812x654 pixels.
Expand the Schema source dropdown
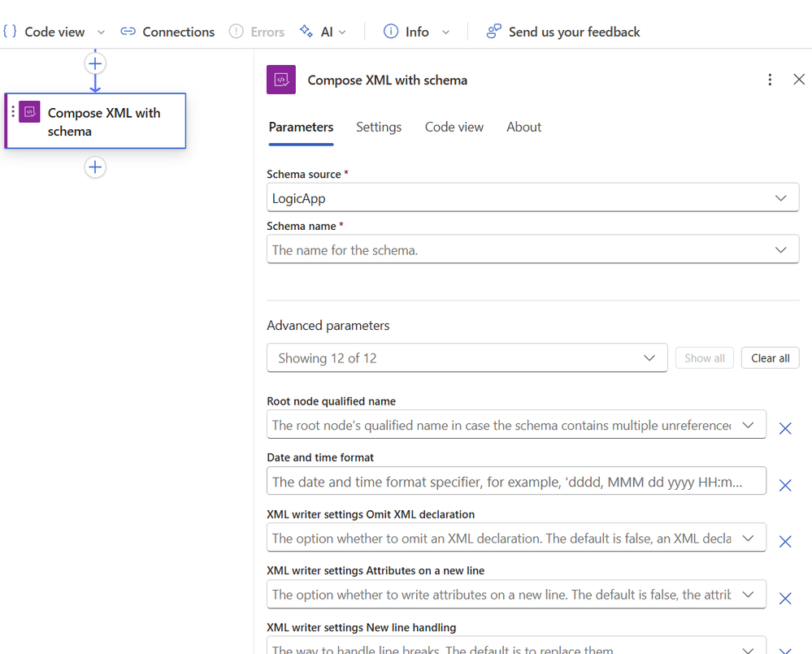click(x=532, y=198)
